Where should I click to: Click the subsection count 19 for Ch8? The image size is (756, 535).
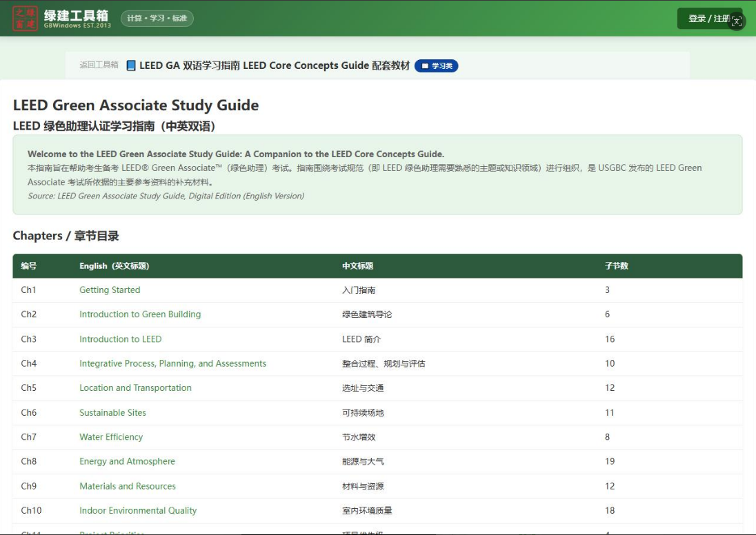point(610,462)
